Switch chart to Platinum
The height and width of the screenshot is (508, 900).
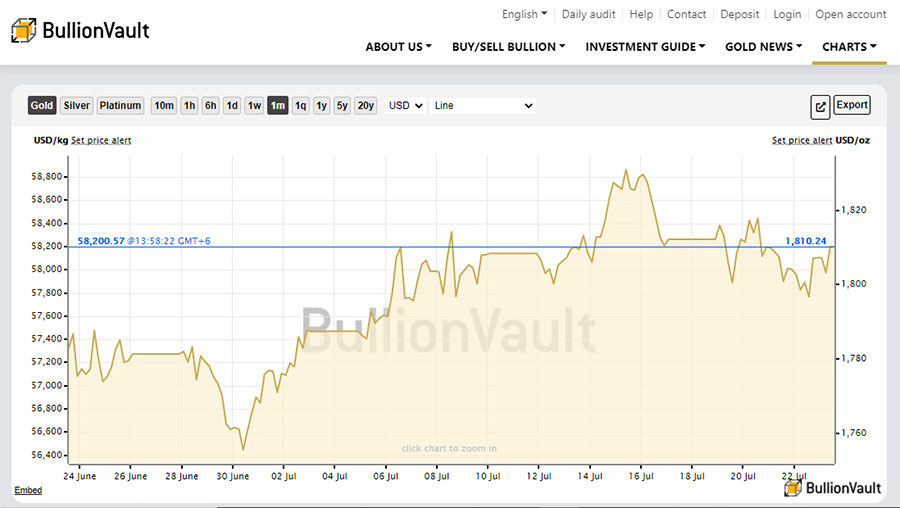120,106
